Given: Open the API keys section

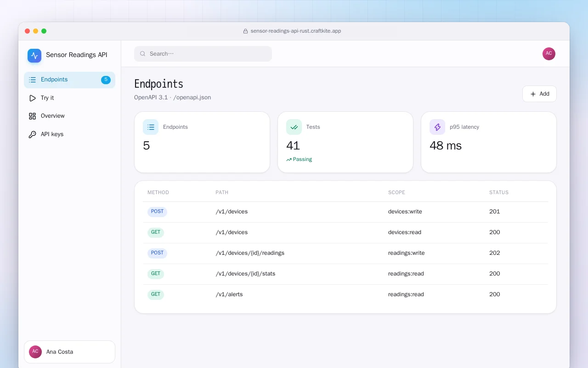Looking at the screenshot, I should click(69, 134).
